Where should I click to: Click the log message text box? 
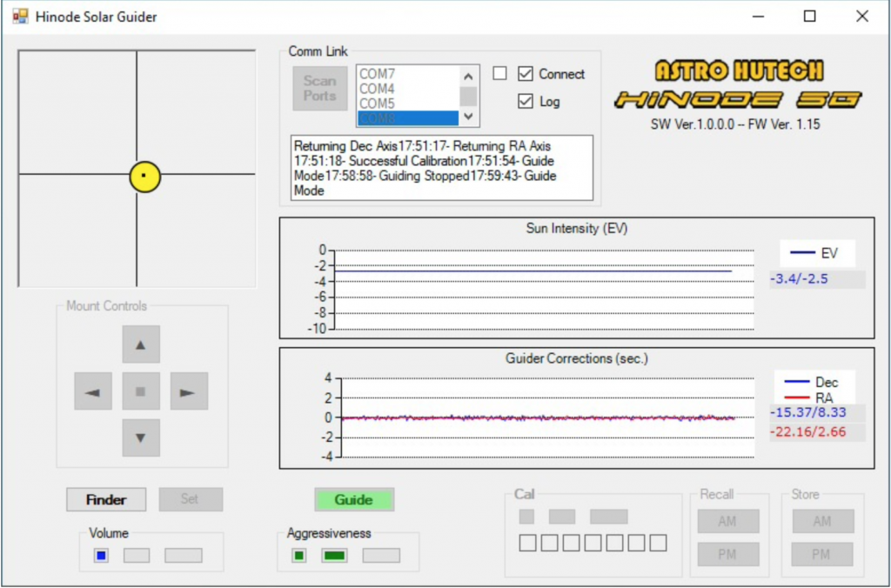443,168
